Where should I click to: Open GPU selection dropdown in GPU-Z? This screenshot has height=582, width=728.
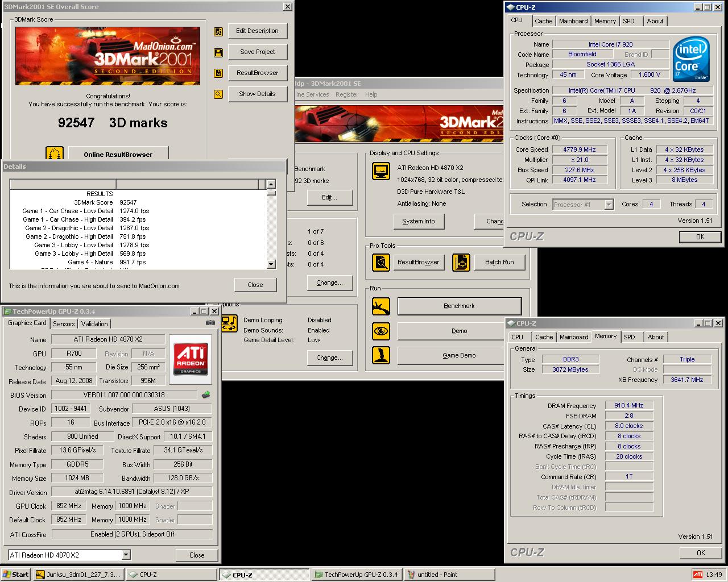click(x=126, y=555)
